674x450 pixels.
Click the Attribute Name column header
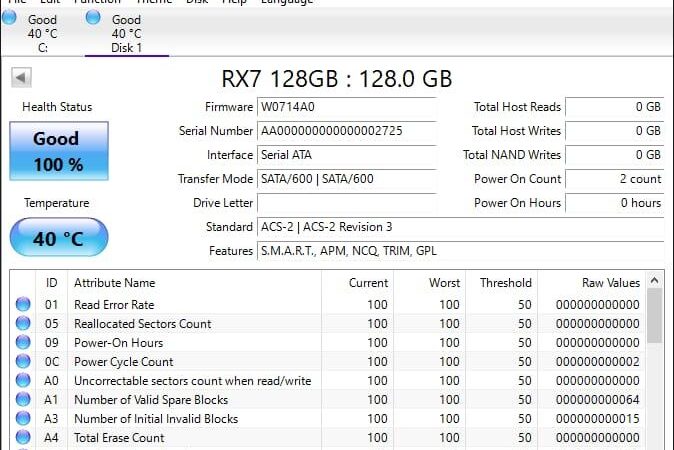tap(115, 283)
